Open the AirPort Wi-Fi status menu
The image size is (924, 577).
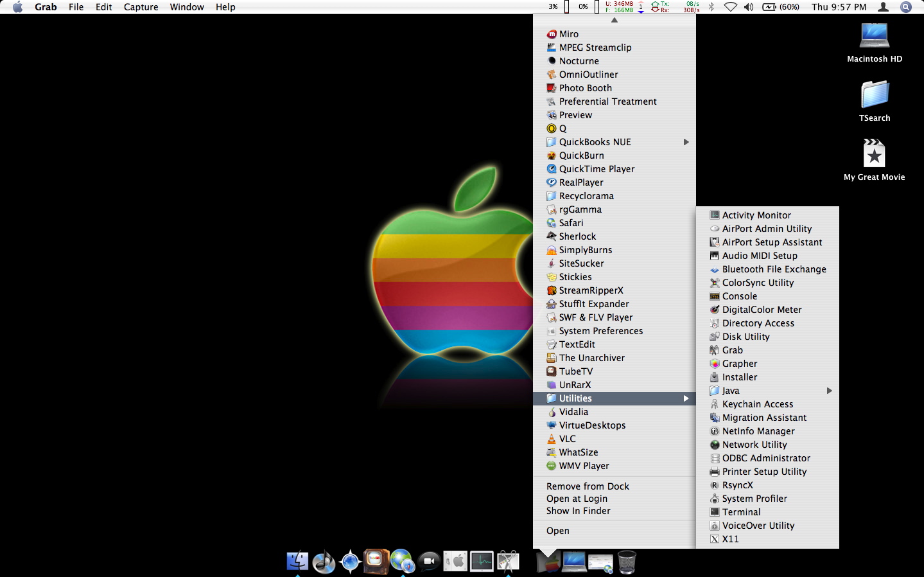click(731, 7)
